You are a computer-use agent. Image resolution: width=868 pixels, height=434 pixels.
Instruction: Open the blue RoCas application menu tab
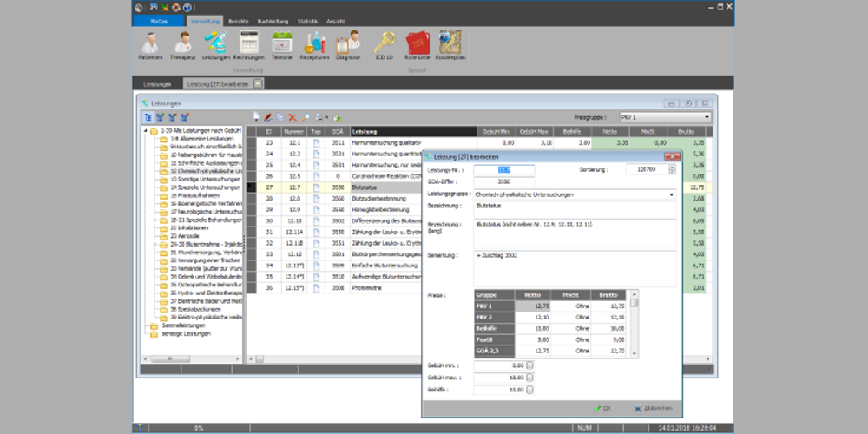158,21
